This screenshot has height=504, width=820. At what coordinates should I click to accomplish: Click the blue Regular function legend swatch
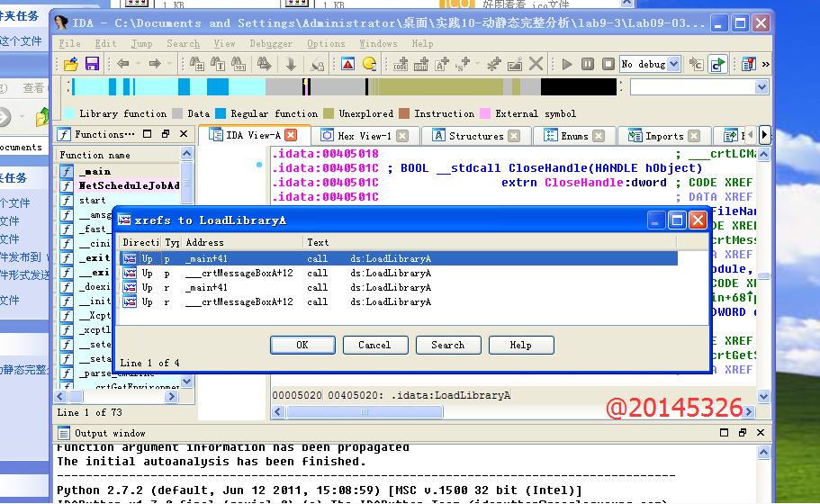[x=221, y=114]
